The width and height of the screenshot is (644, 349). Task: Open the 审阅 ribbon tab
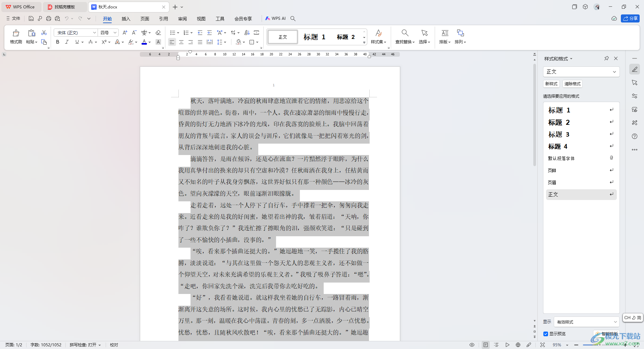(x=182, y=19)
